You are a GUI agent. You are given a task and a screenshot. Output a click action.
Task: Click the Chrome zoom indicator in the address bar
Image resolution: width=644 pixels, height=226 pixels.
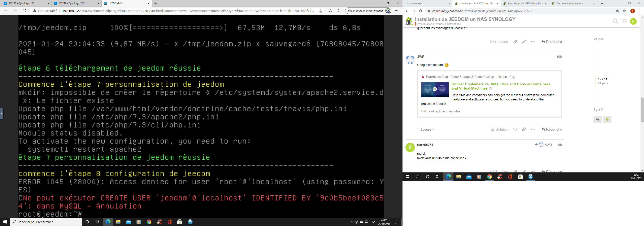(618, 11)
